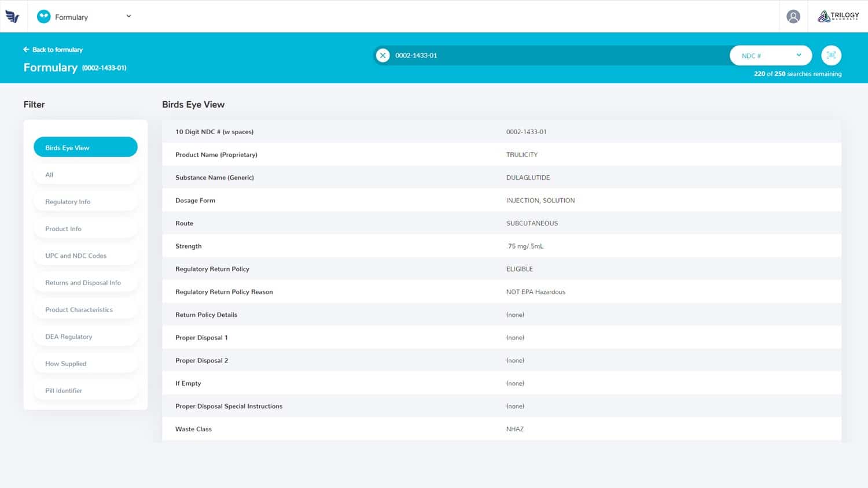868x488 pixels.
Task: Open the NDC # search type dropdown
Action: tap(771, 56)
